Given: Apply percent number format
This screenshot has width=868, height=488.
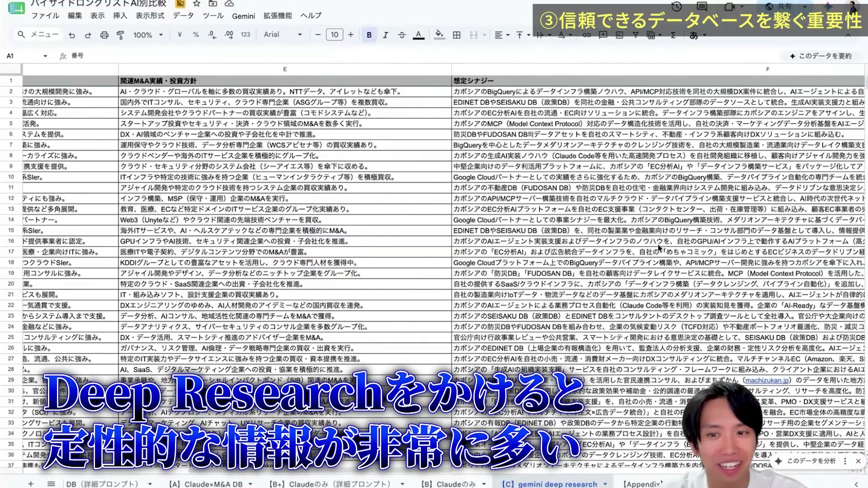Looking at the screenshot, I should [196, 35].
